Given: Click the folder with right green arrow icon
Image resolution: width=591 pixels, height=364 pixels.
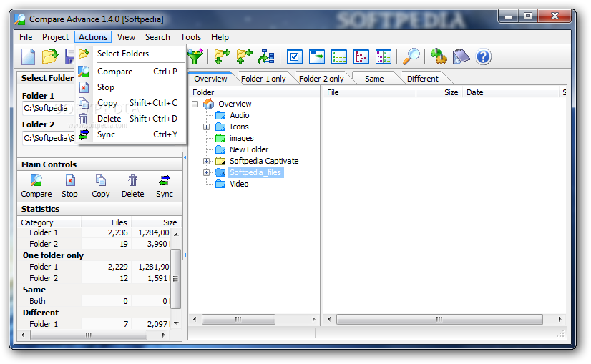Looking at the screenshot, I should point(222,56).
